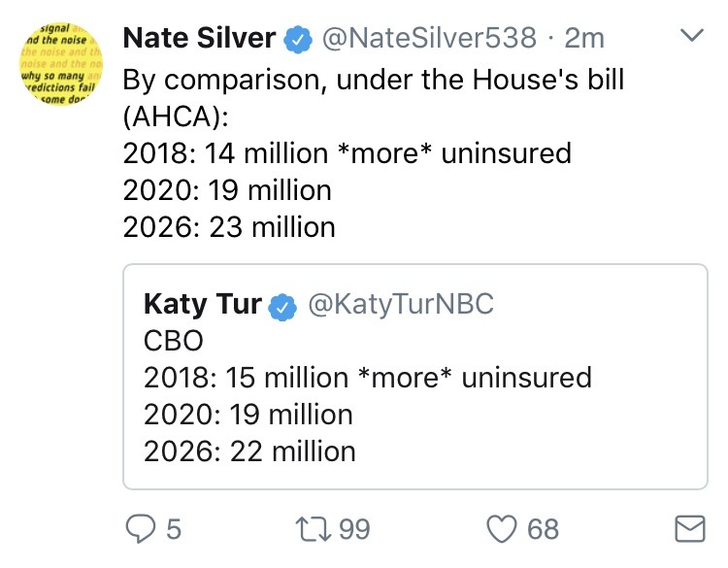Go to @NateSilver538 handle
The width and height of the screenshot is (728, 568).
427,39
